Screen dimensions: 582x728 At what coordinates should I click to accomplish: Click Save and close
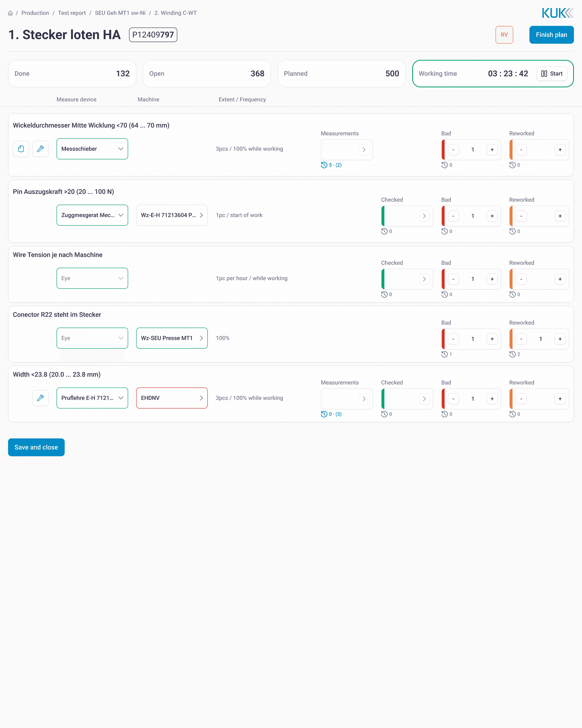(36, 447)
